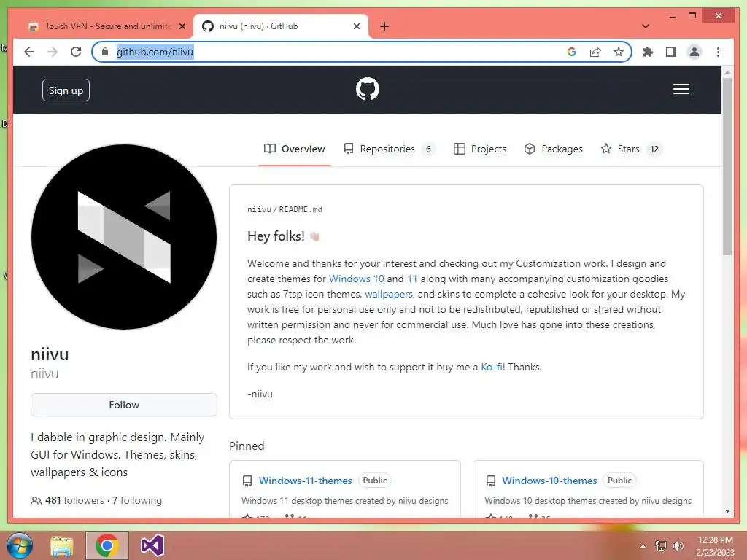Click the 'Pinned' section label
This screenshot has width=747, height=560.
[247, 446]
